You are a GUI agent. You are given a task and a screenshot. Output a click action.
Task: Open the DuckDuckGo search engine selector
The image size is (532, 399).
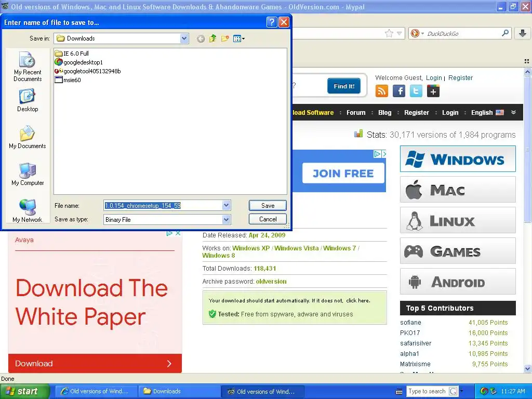[417, 33]
